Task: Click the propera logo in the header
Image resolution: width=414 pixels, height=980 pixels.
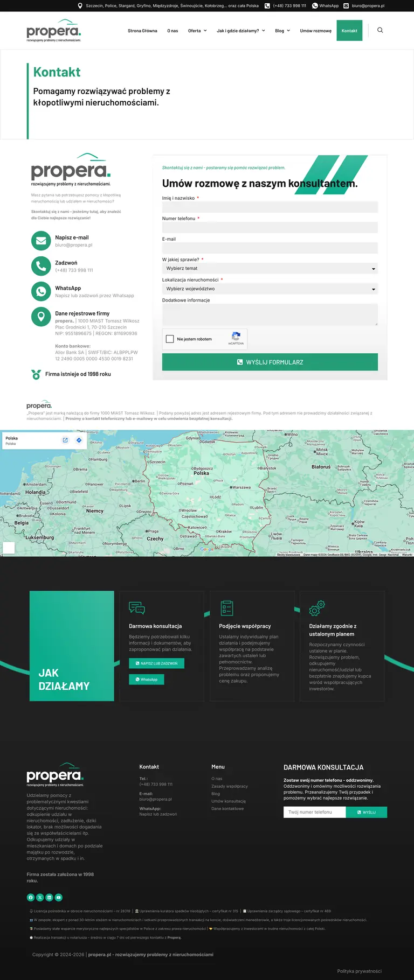Action: tap(54, 30)
